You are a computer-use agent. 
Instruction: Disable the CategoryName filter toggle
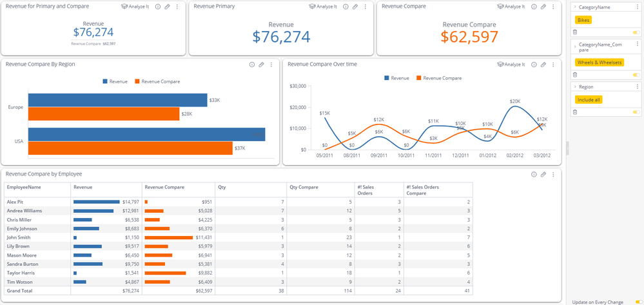point(636,32)
